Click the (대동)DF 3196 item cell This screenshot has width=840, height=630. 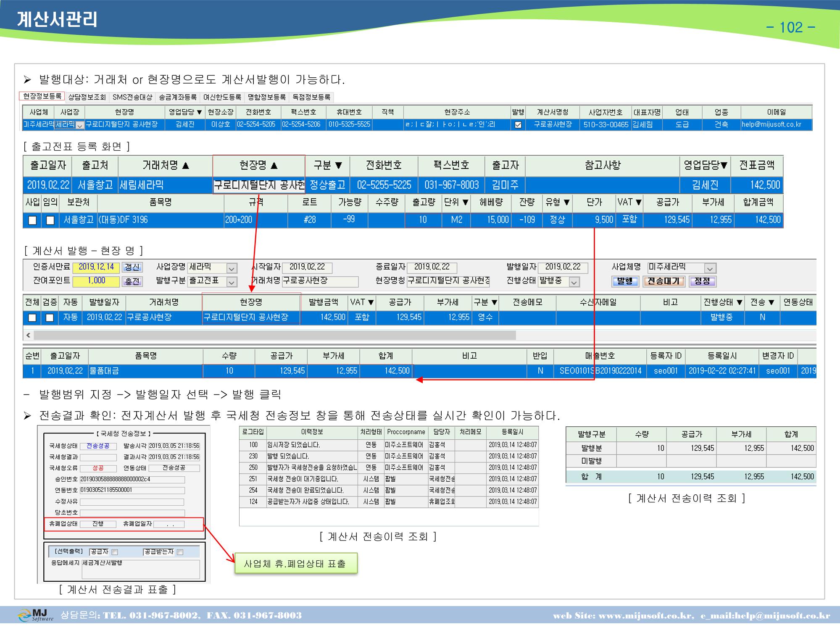click(161, 220)
